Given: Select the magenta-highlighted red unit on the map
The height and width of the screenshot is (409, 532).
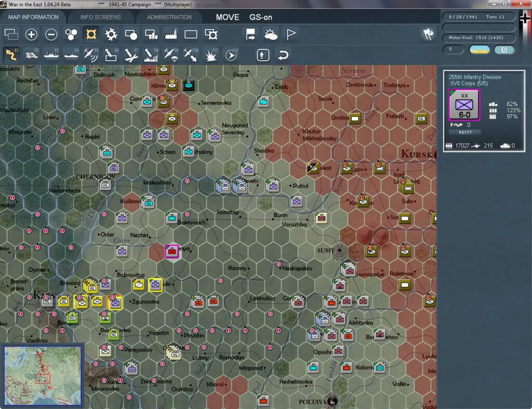Looking at the screenshot, I should (x=172, y=252).
